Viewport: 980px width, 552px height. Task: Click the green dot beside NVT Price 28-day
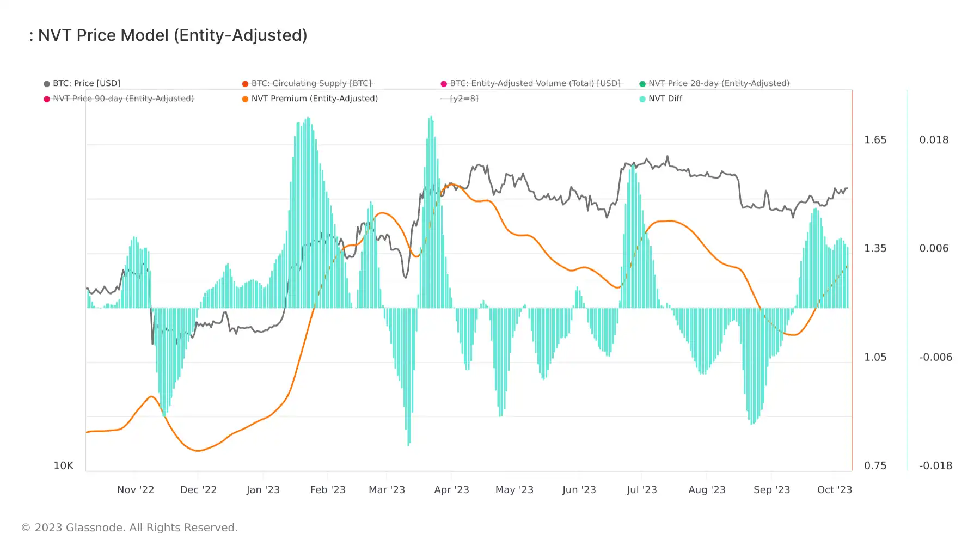point(642,84)
